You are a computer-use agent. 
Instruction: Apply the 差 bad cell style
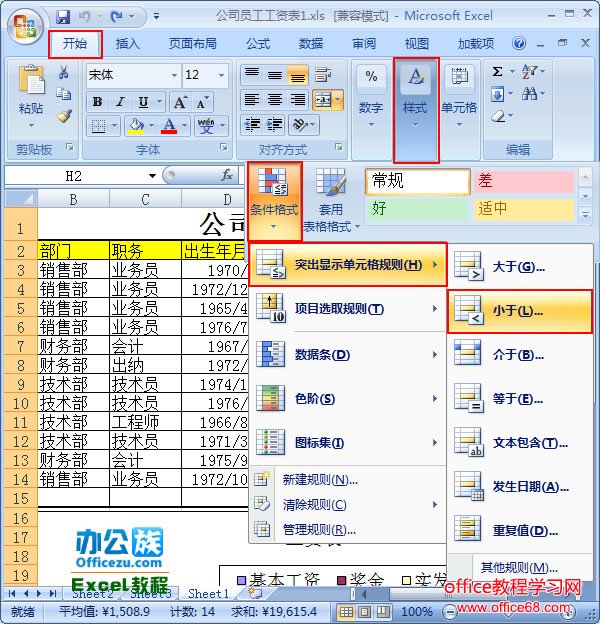(x=524, y=181)
